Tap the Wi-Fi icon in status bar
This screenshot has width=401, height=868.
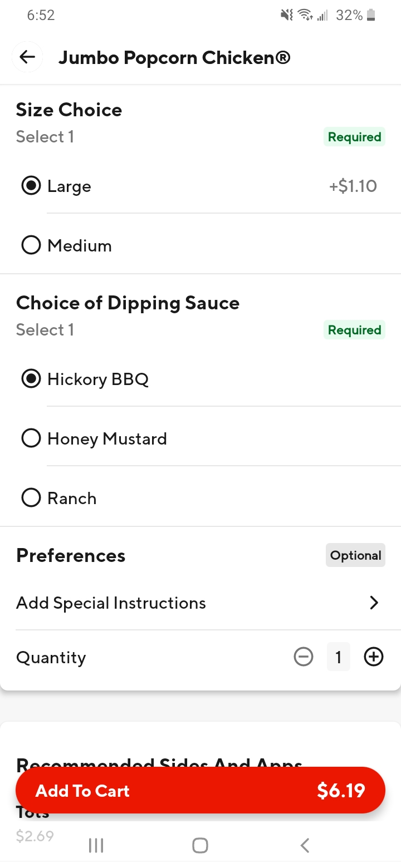click(305, 16)
